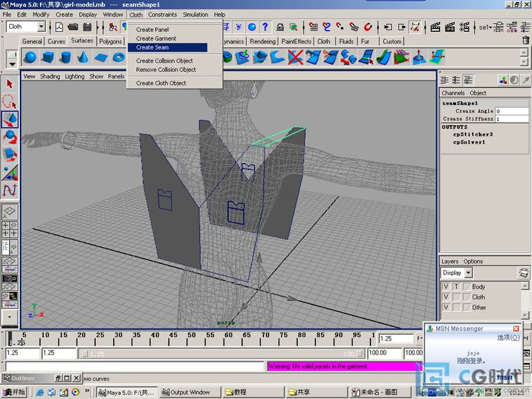The width and height of the screenshot is (532, 399).
Task: Create a NURBS cone from the shelf
Action: (x=82, y=57)
